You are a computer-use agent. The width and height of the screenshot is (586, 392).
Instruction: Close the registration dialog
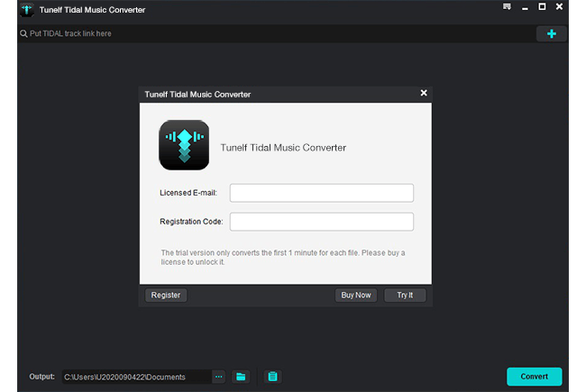(424, 93)
